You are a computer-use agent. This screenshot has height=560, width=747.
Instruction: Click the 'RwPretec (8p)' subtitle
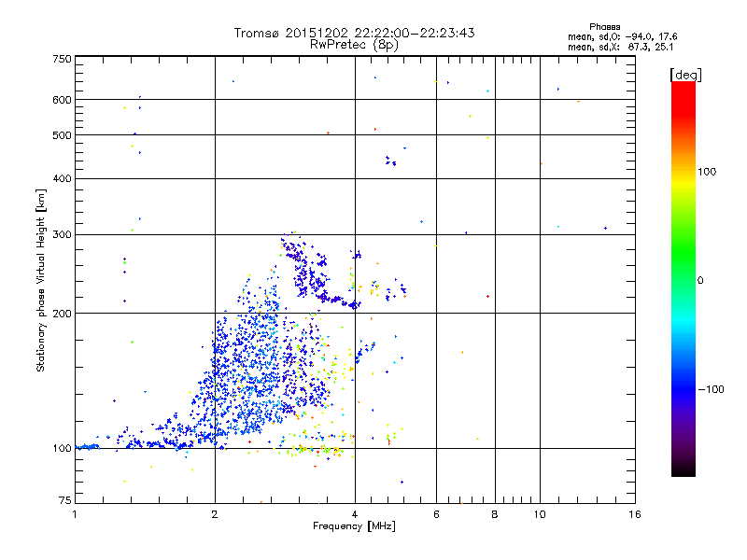click(354, 45)
